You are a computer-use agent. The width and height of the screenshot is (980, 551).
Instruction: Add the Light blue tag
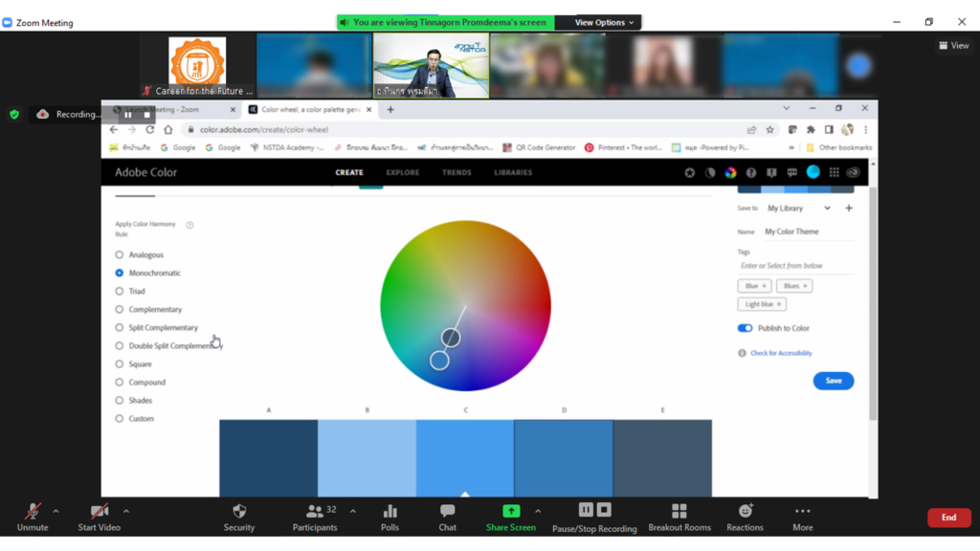[x=763, y=304]
